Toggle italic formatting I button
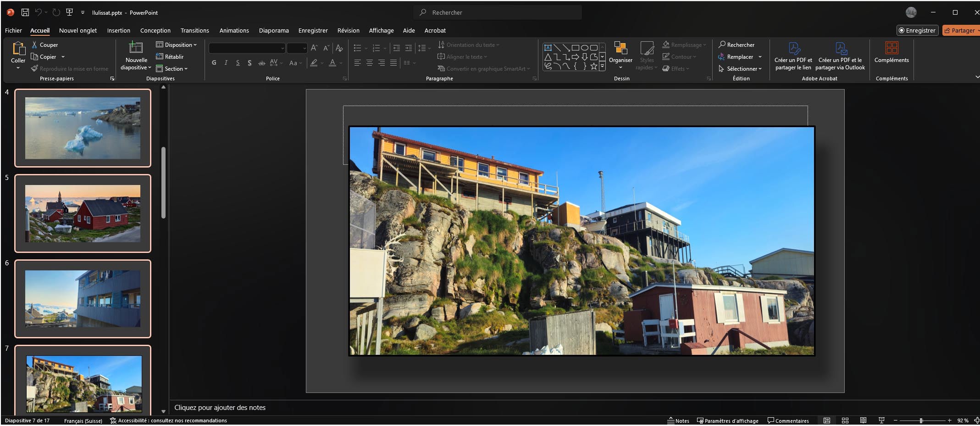The height and width of the screenshot is (426, 980). (226, 63)
